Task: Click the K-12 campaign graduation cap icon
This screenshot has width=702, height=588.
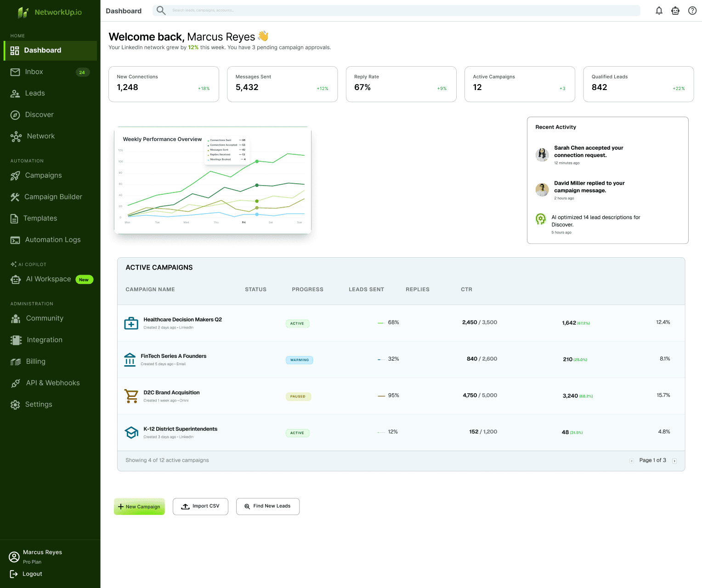Action: (131, 432)
